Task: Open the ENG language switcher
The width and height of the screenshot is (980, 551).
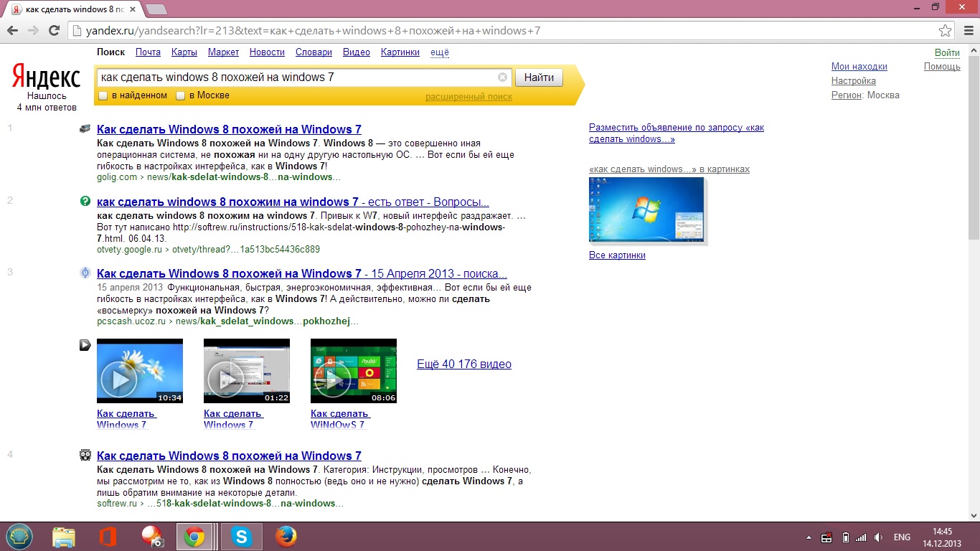Action: (902, 537)
